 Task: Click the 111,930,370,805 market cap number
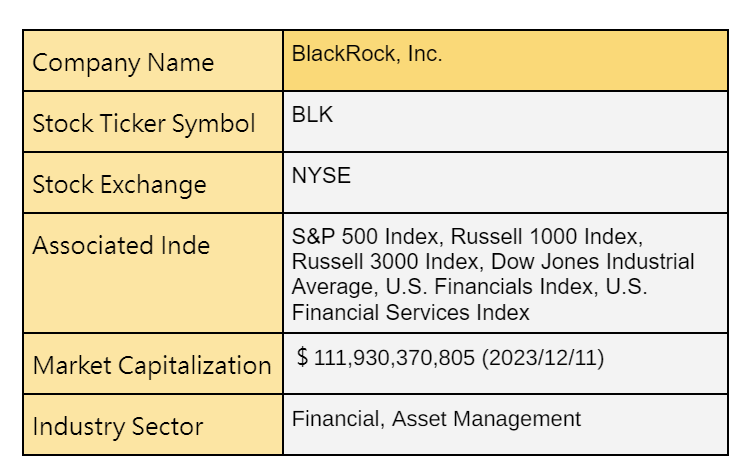[x=394, y=358]
